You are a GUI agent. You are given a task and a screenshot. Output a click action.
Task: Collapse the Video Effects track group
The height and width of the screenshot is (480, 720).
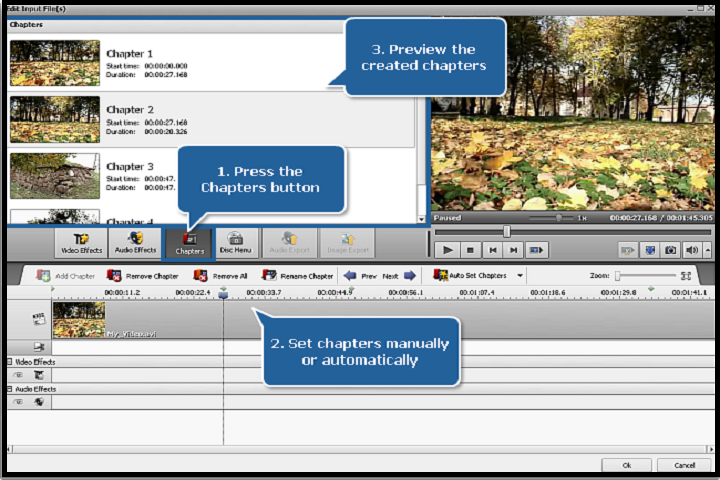(9, 362)
